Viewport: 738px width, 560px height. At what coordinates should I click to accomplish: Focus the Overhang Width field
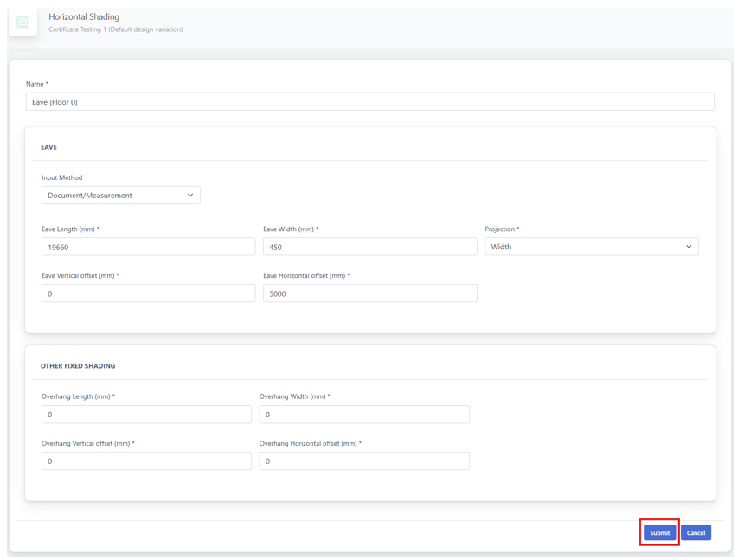(x=364, y=414)
